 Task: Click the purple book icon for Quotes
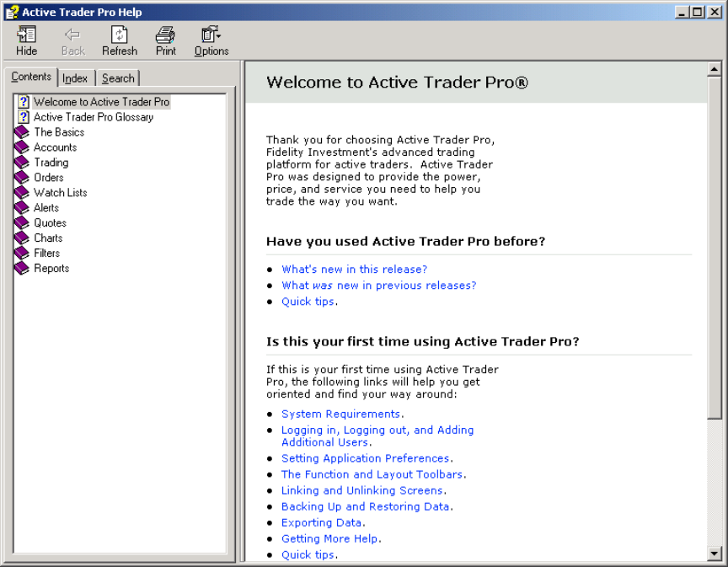22,223
